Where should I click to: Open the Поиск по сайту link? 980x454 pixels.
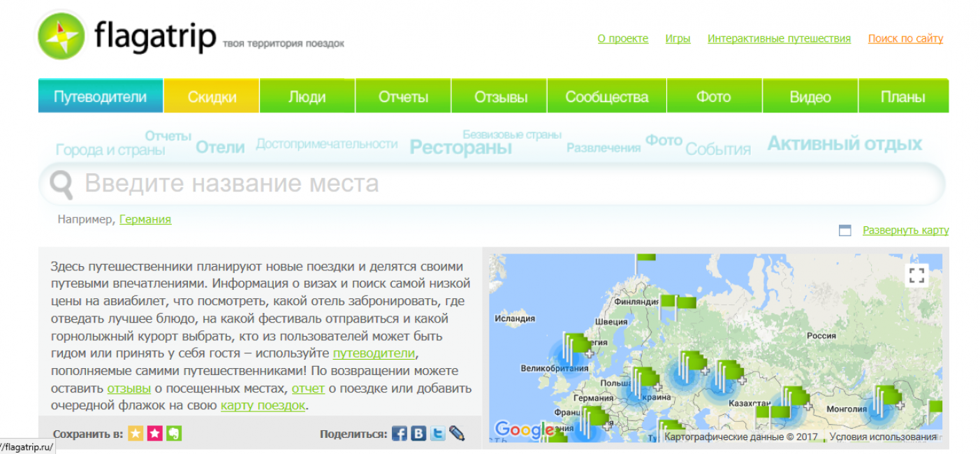[x=905, y=38]
